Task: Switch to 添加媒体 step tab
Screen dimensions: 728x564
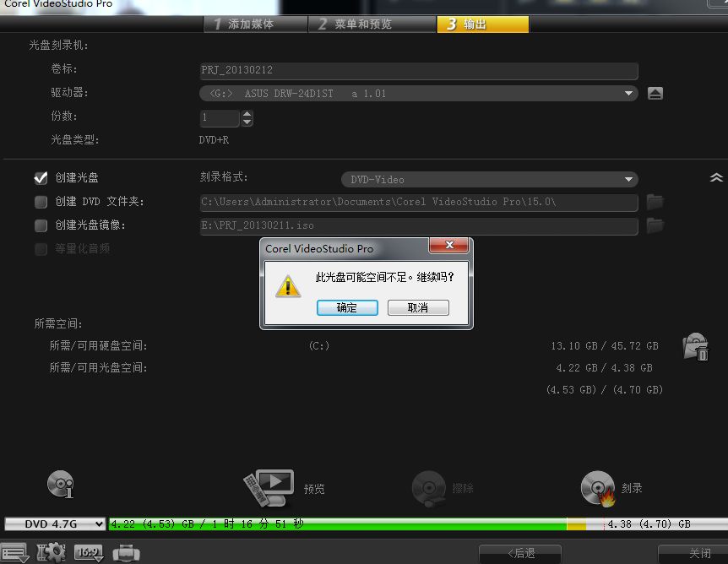Action: pyautogui.click(x=255, y=24)
